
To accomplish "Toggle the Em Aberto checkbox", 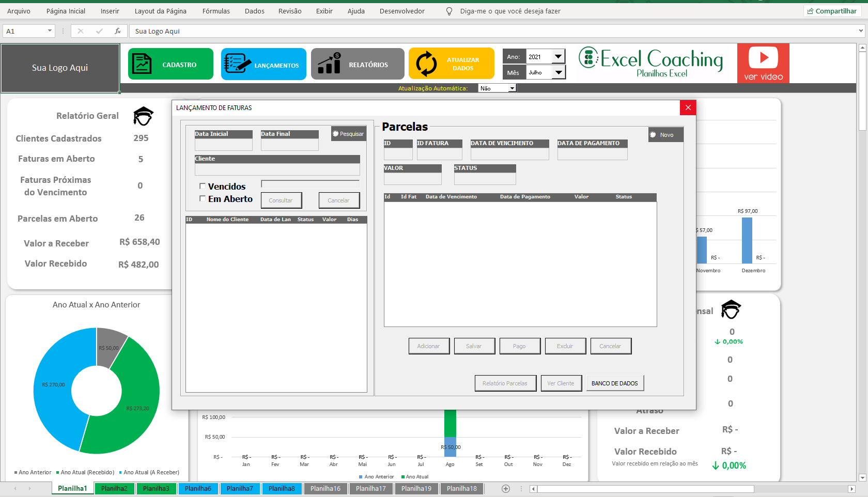I will pyautogui.click(x=203, y=198).
